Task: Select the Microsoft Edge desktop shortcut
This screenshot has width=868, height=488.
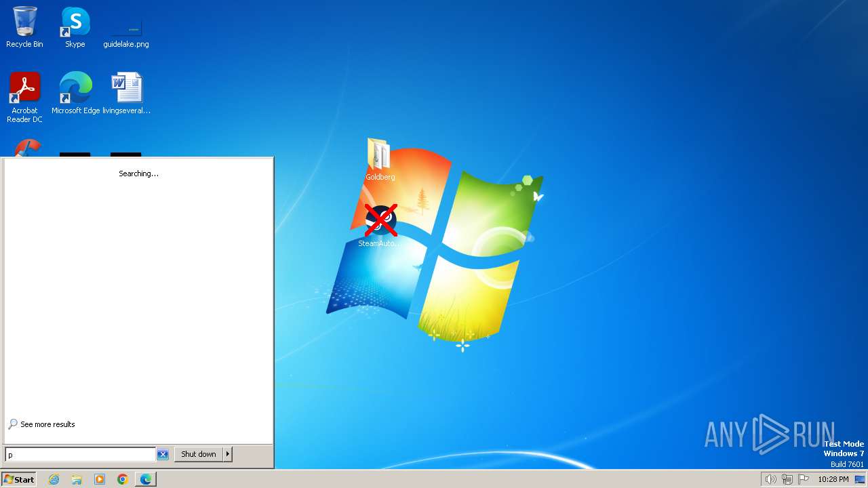Action: (75, 94)
